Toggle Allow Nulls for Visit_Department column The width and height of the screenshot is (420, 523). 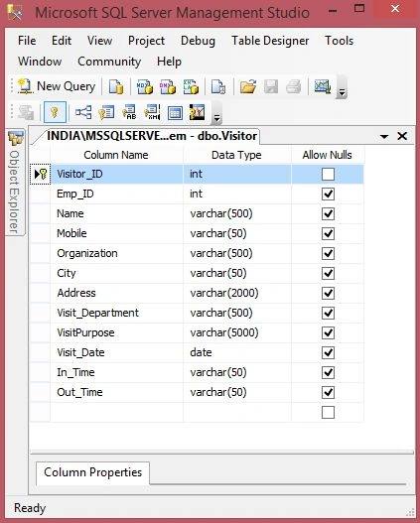coord(328,313)
